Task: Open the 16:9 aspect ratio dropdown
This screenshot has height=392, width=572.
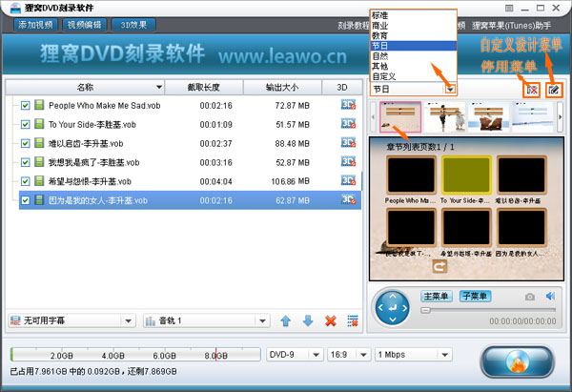Action: 349,355
